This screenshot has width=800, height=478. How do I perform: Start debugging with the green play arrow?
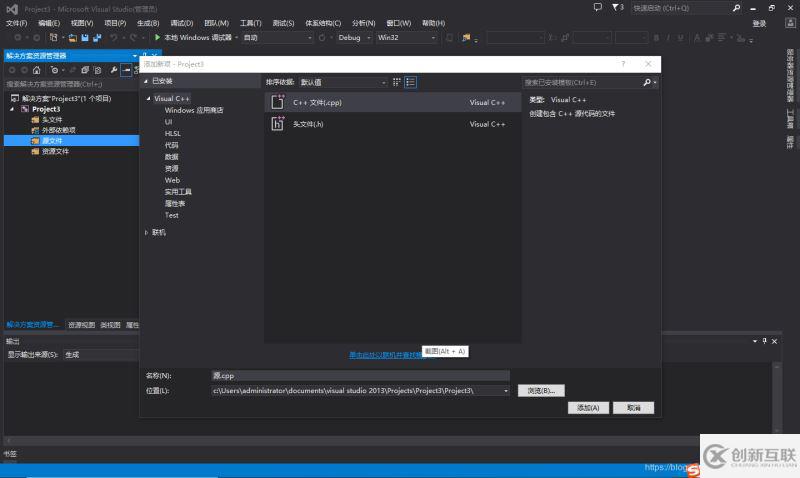(157, 37)
